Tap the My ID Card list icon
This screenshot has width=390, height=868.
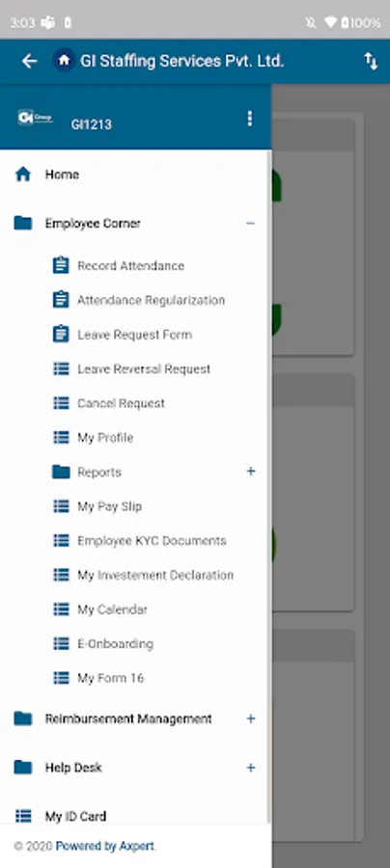[x=23, y=816]
